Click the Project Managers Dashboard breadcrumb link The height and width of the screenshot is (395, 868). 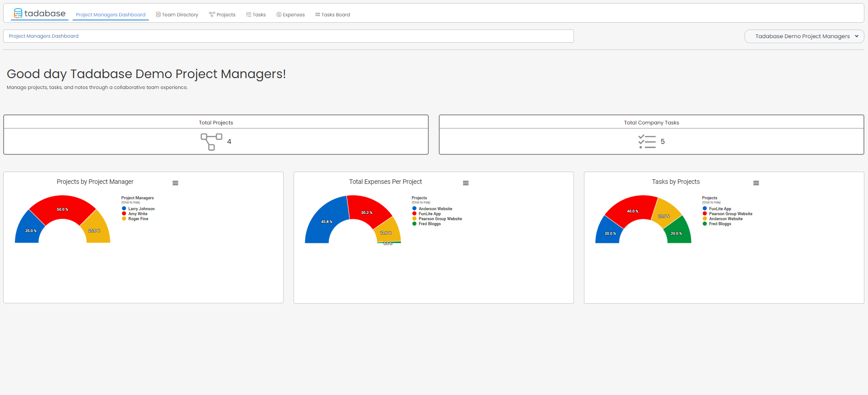tap(44, 36)
